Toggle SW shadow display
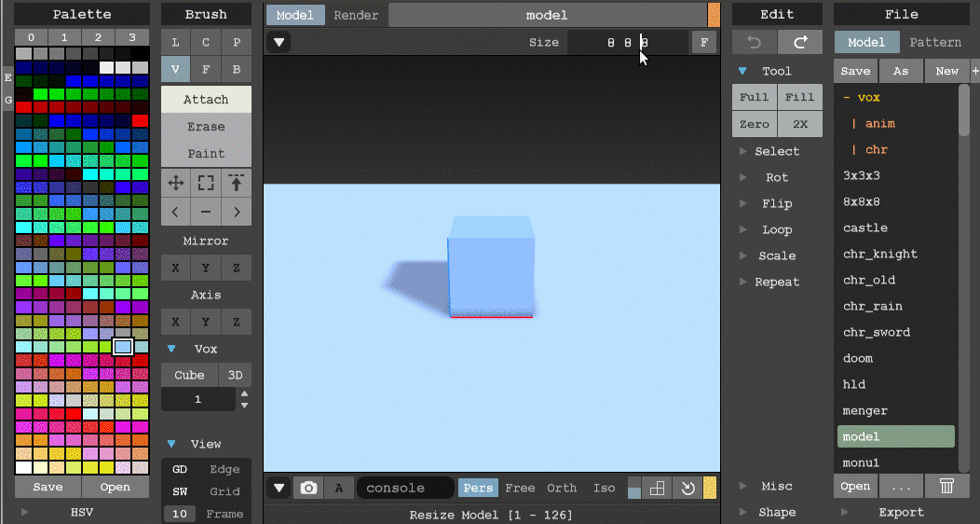This screenshot has height=524, width=980. click(180, 491)
